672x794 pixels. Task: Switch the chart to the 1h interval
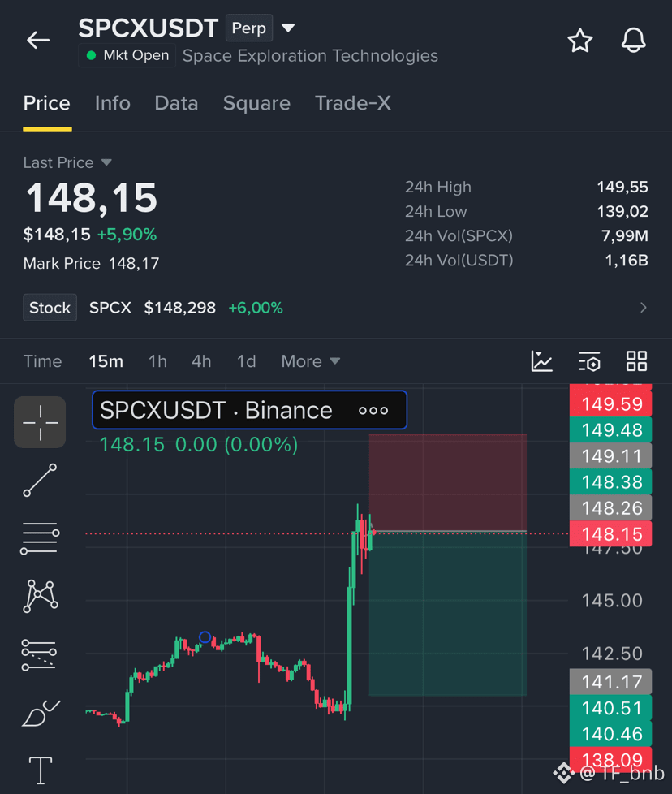(x=157, y=361)
